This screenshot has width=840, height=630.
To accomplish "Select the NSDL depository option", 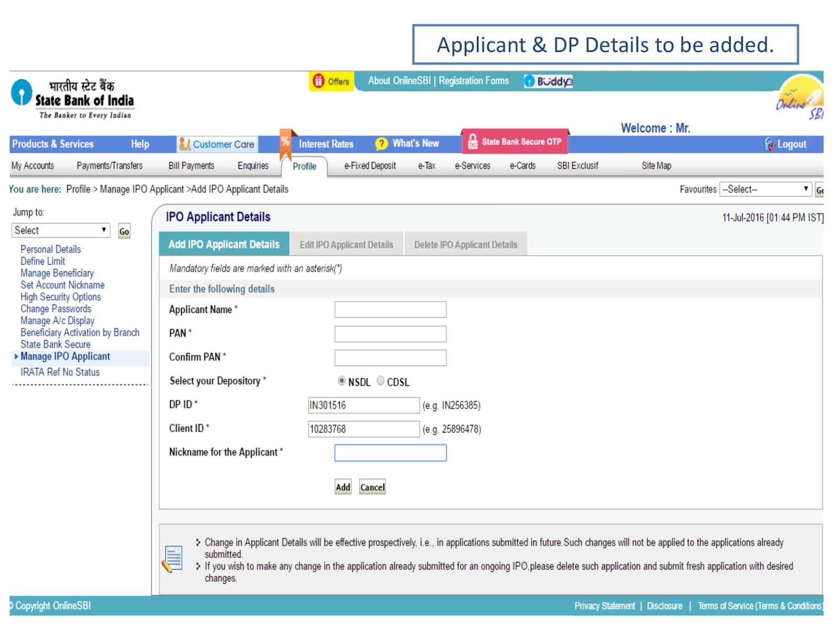I will (x=342, y=381).
